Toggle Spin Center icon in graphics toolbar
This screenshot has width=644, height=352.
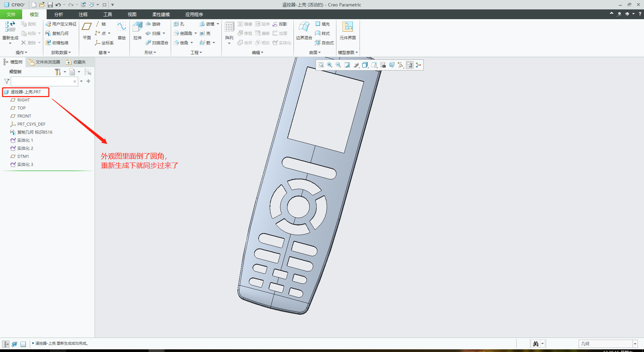[x=418, y=65]
